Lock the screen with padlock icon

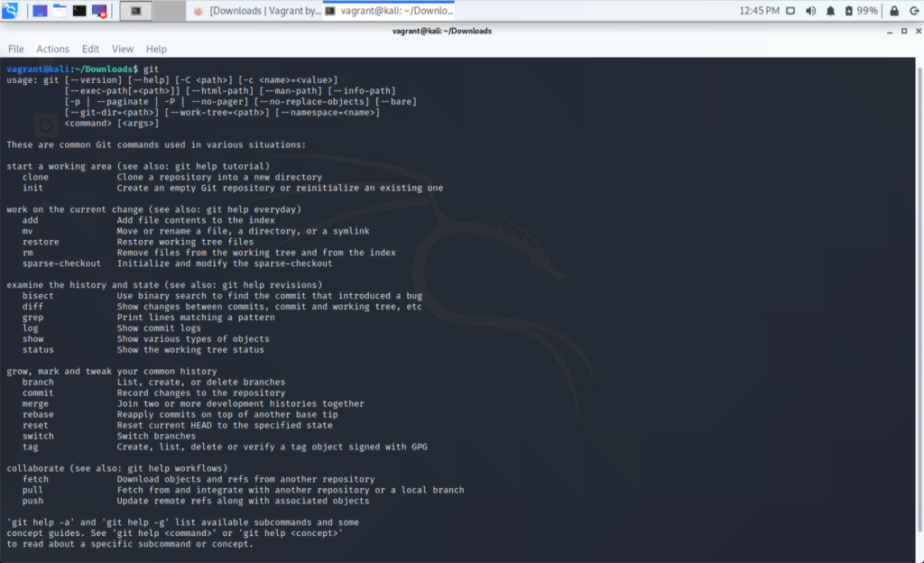[892, 11]
